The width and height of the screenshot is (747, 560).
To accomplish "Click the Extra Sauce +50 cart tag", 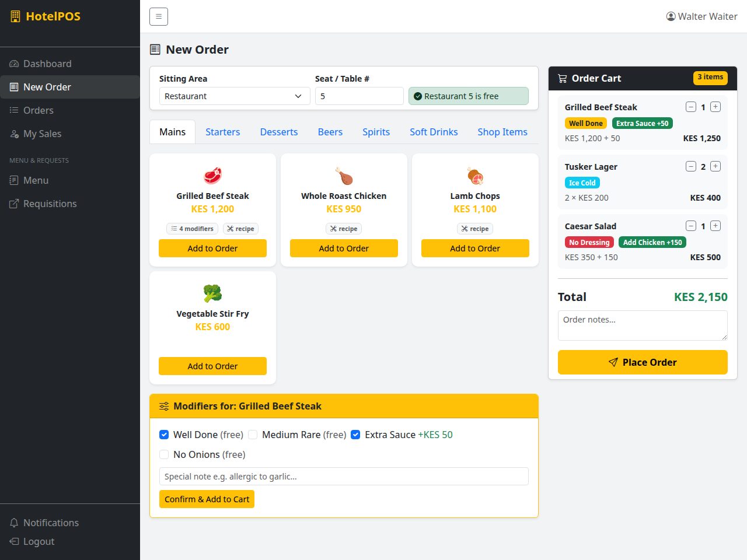I will coord(643,123).
